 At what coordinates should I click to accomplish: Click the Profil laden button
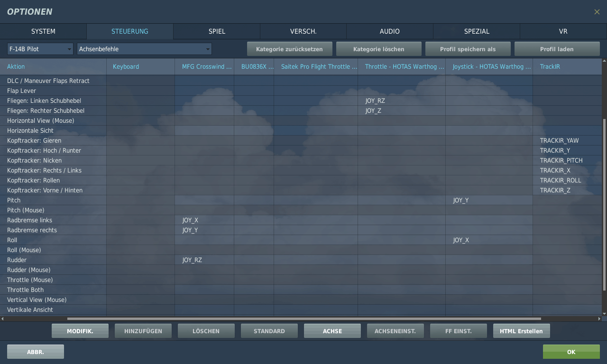click(557, 49)
